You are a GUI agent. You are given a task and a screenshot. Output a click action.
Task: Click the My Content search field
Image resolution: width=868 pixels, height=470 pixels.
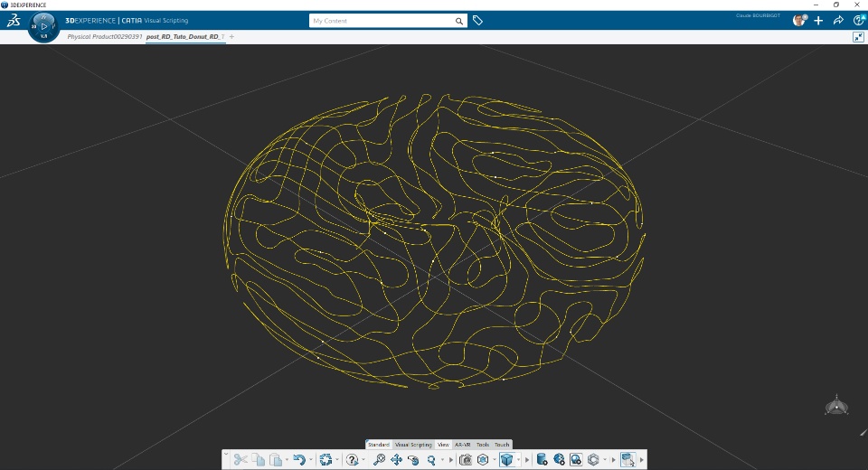pyautogui.click(x=382, y=21)
